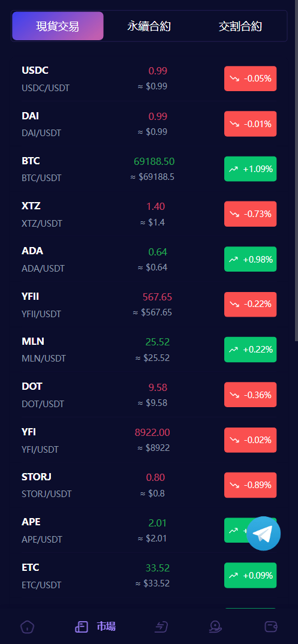Open the finance coin-hand icon in bottom bar
298x644 pixels.
tap(215, 627)
